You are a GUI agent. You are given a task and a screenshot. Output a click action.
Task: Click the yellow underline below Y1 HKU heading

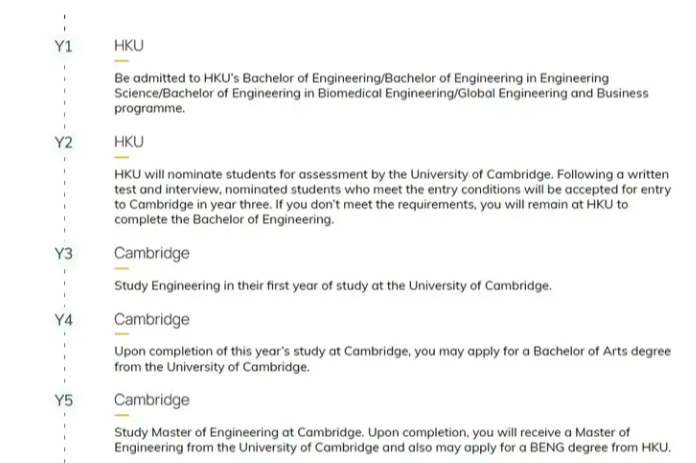click(122, 61)
